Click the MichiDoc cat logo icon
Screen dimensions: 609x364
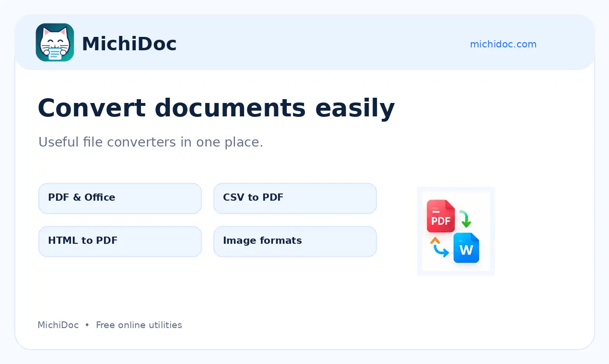[55, 43]
